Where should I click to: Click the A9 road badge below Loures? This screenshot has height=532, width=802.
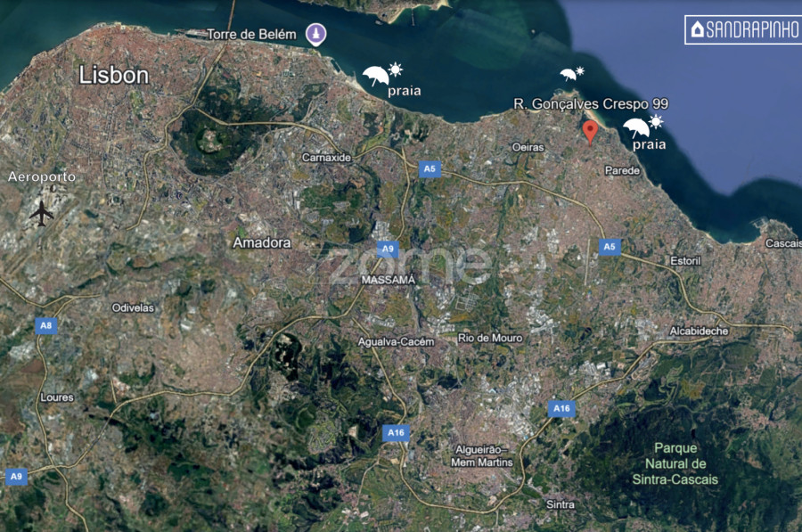[16, 477]
